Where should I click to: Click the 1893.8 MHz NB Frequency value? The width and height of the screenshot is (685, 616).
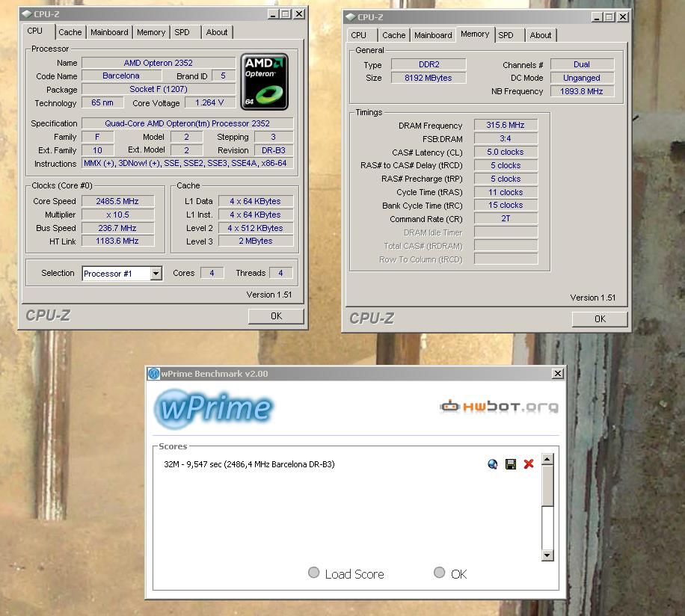click(582, 91)
